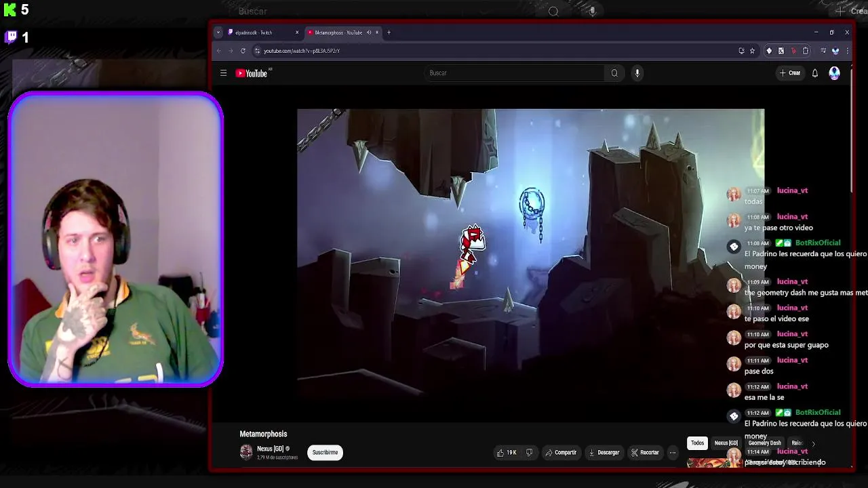The image size is (868, 488).
Task: Click chat message 'te paso el video ese'
Action: tap(776, 319)
